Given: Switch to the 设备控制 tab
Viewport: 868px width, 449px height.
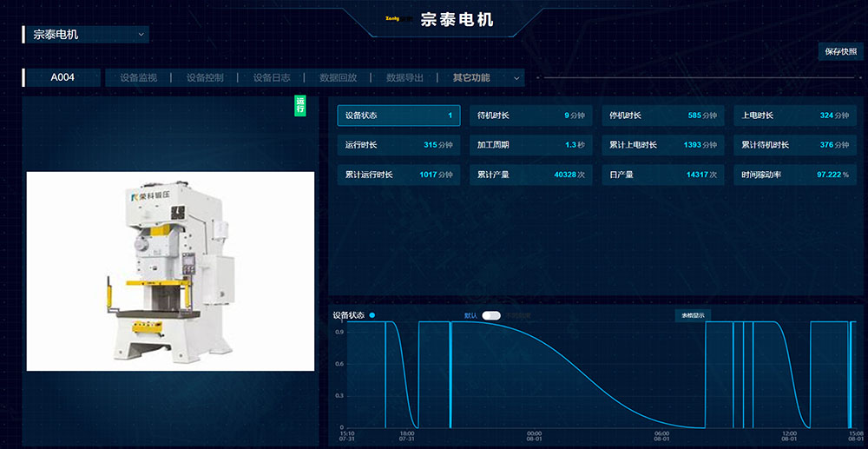Looking at the screenshot, I should (205, 78).
